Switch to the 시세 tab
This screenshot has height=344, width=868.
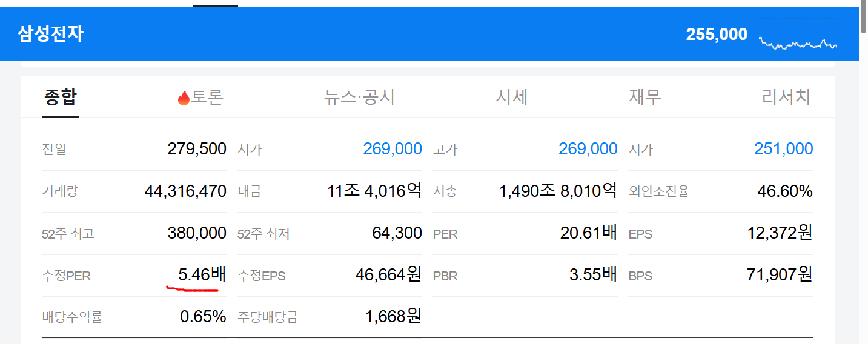512,97
